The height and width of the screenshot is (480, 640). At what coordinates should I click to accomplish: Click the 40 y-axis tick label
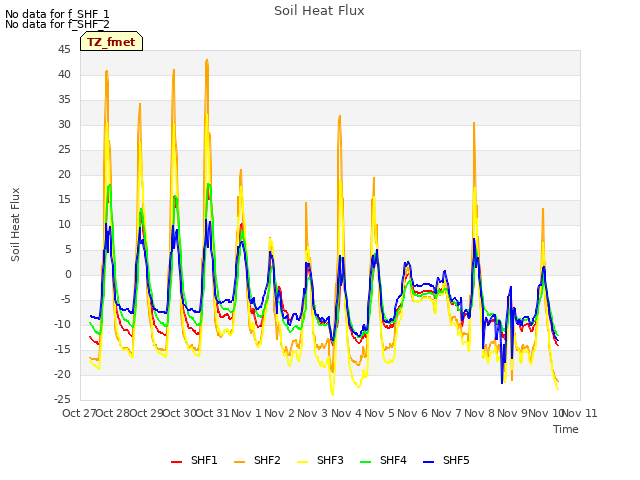64,75
